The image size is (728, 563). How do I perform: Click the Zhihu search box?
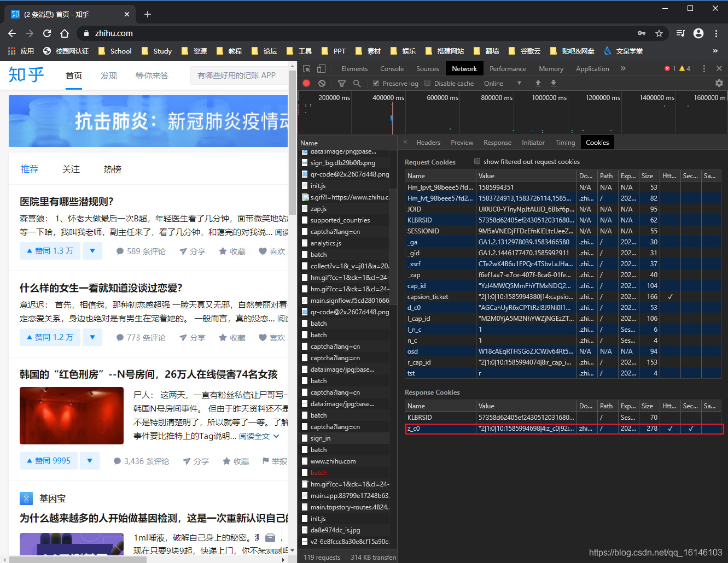pos(239,75)
